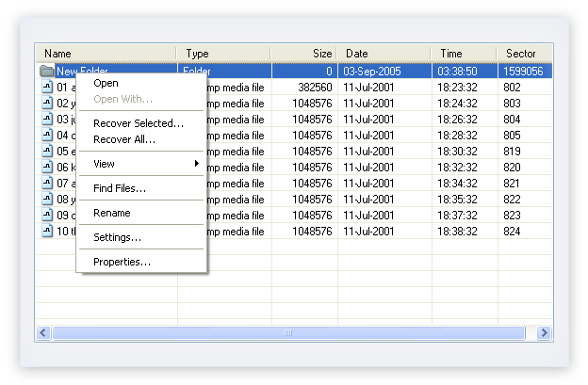588x385 pixels.
Task: Click sector value 803
Action: coord(512,104)
